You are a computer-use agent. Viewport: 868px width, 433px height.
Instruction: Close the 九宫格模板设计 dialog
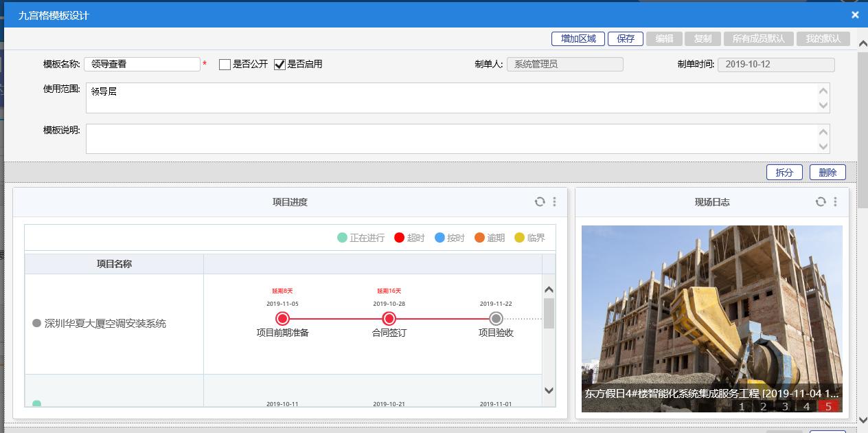[x=855, y=14]
